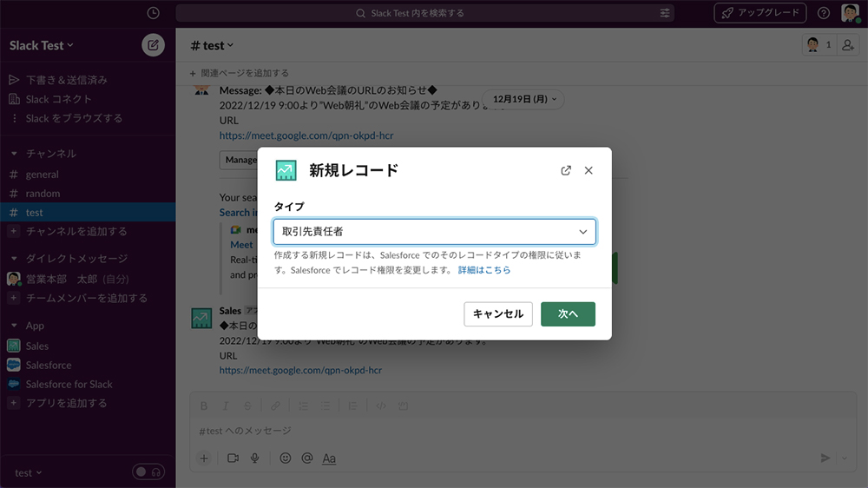This screenshot has width=868, height=488.
Task: Add people to channel icon
Action: (x=848, y=45)
